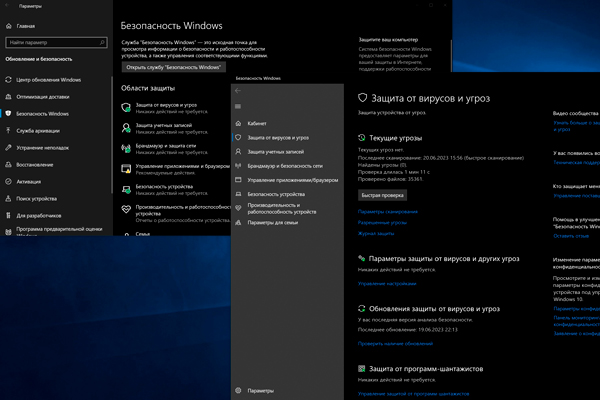
Task: Click the Параметры sidebar scrollbar
Action: (x=112, y=134)
